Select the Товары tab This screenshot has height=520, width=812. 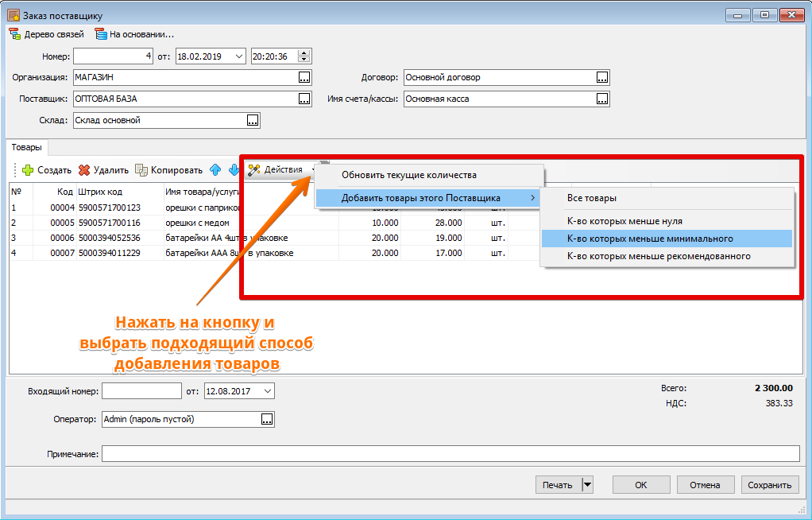point(26,147)
